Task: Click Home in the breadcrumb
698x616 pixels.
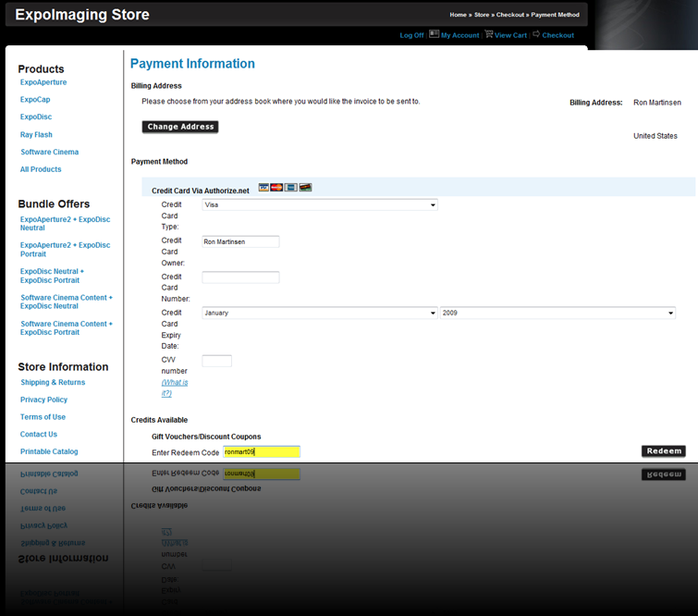Action: (458, 15)
